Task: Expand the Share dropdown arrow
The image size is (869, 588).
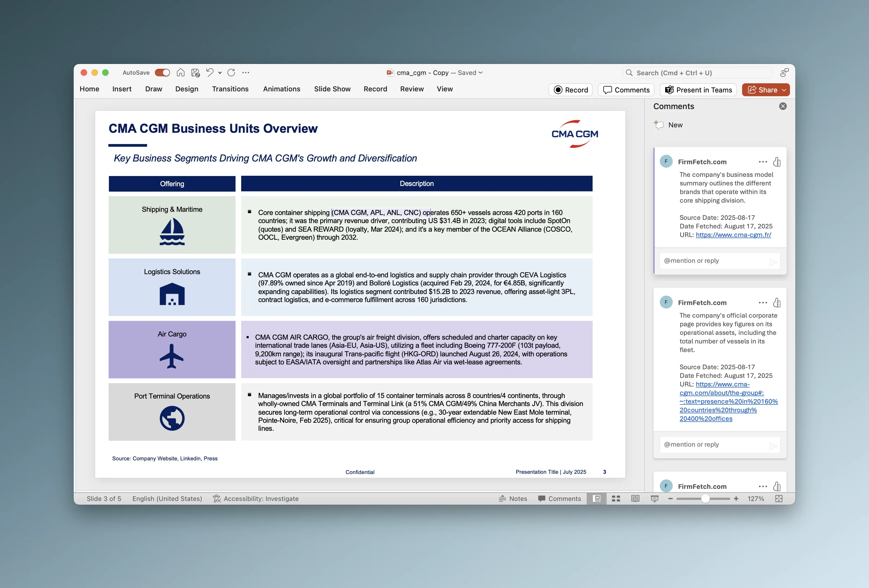Action: (784, 90)
